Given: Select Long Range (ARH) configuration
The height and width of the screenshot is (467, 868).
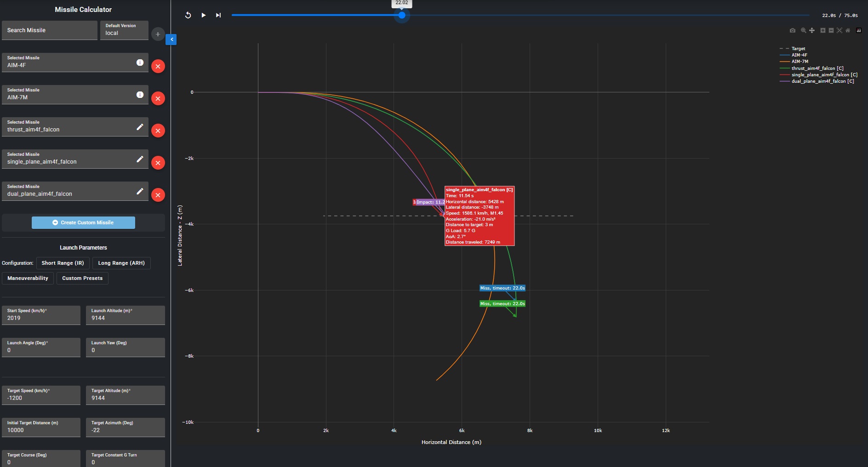Looking at the screenshot, I should coord(121,263).
